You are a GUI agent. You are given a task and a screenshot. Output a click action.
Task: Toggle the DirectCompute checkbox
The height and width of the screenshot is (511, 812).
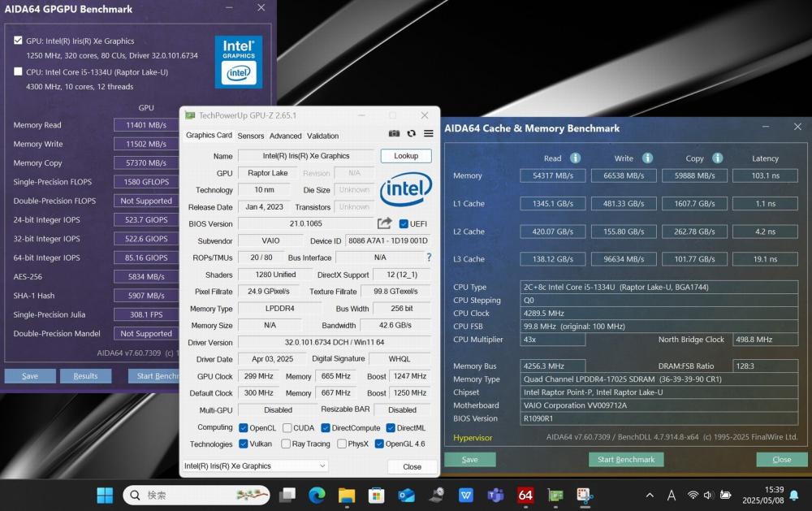[326, 427]
